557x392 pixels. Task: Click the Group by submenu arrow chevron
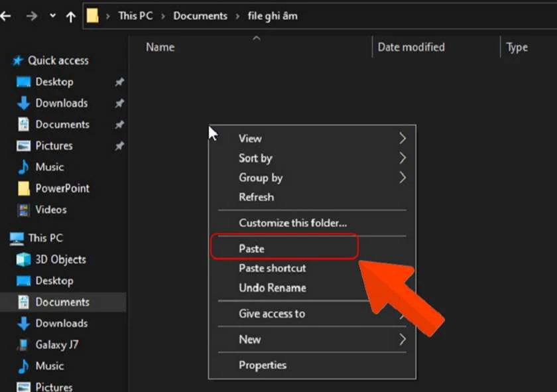tap(402, 177)
